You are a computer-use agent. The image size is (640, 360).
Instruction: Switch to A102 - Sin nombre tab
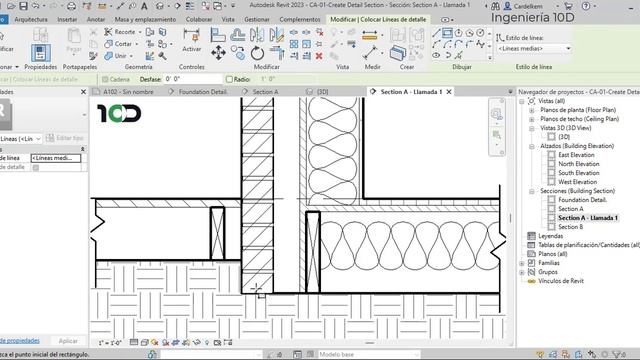coord(128,92)
